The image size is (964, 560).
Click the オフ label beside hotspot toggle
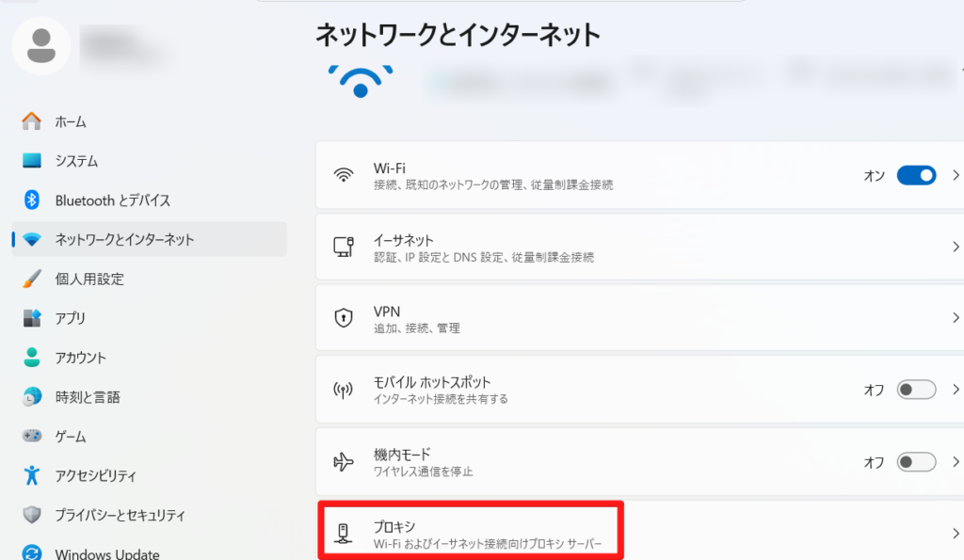click(x=875, y=390)
